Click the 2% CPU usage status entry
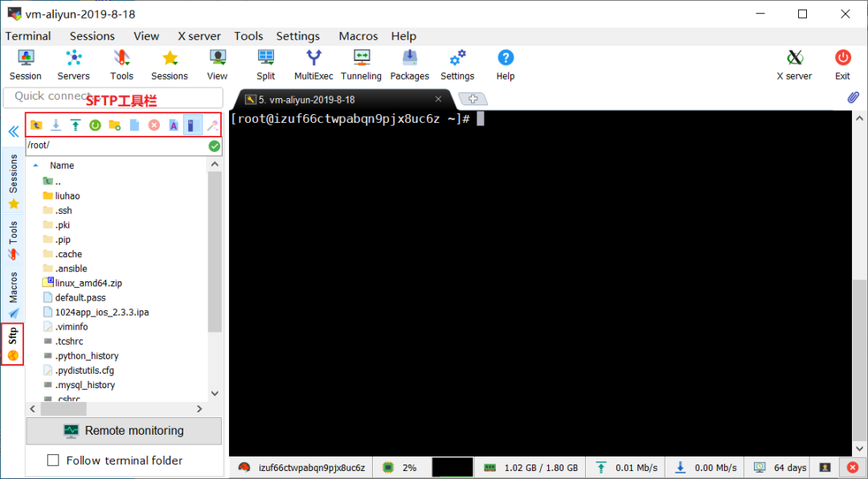Viewport: 868px width, 479px height. tap(399, 468)
